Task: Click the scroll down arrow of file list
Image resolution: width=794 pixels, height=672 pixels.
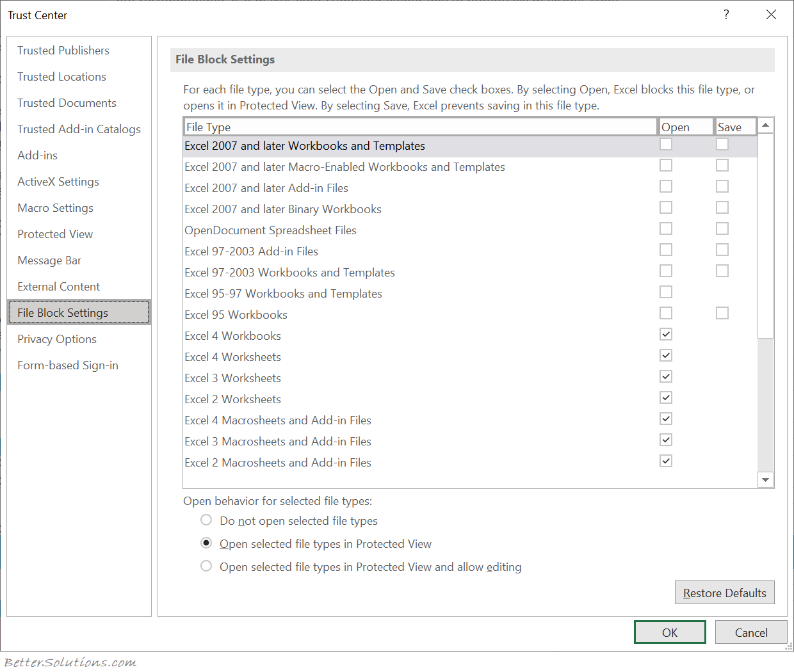Action: click(x=766, y=479)
